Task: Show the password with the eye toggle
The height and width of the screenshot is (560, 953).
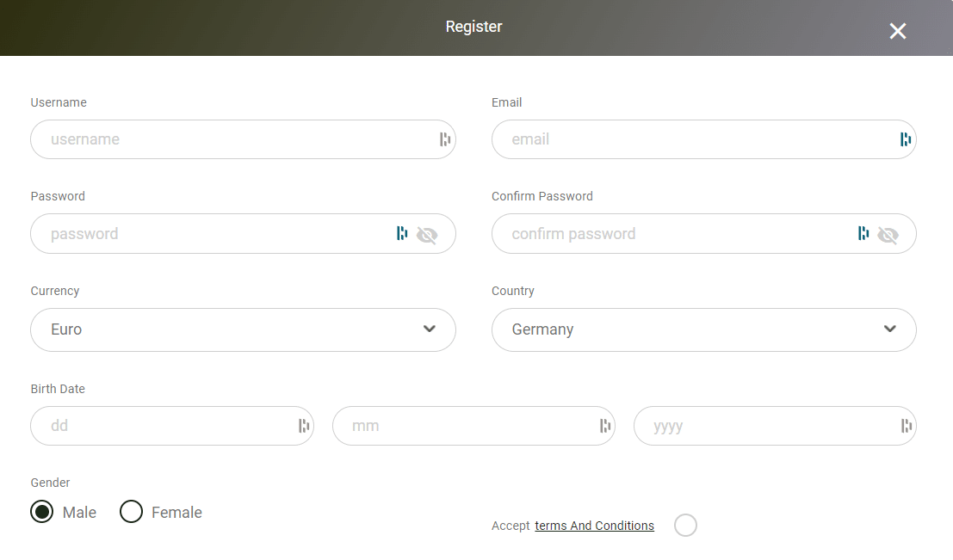Action: point(428,234)
